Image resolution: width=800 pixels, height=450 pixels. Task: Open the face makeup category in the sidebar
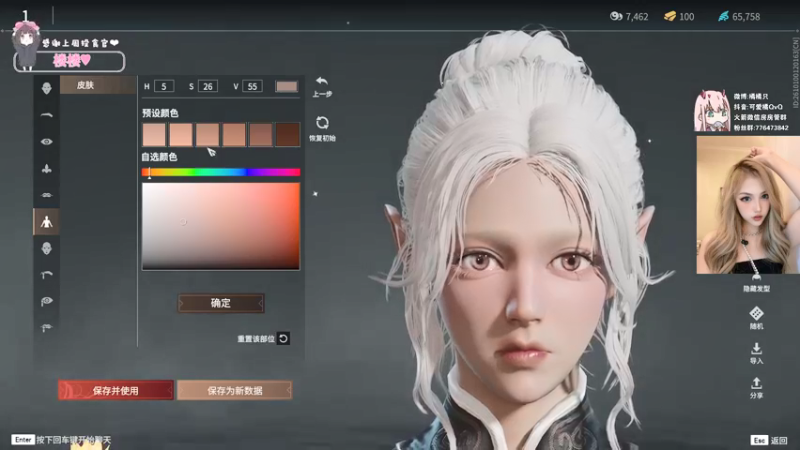point(46,248)
